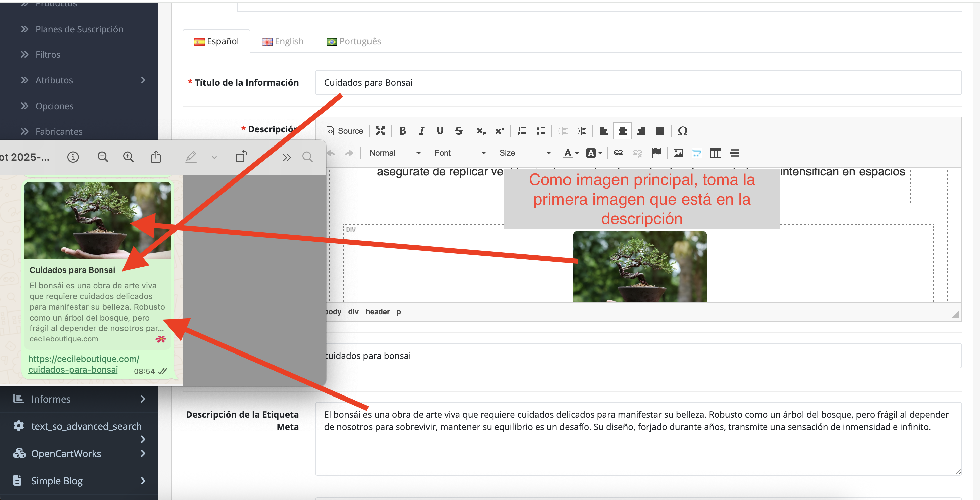The image size is (980, 500).
Task: Switch to the English language tab
Action: (x=283, y=41)
